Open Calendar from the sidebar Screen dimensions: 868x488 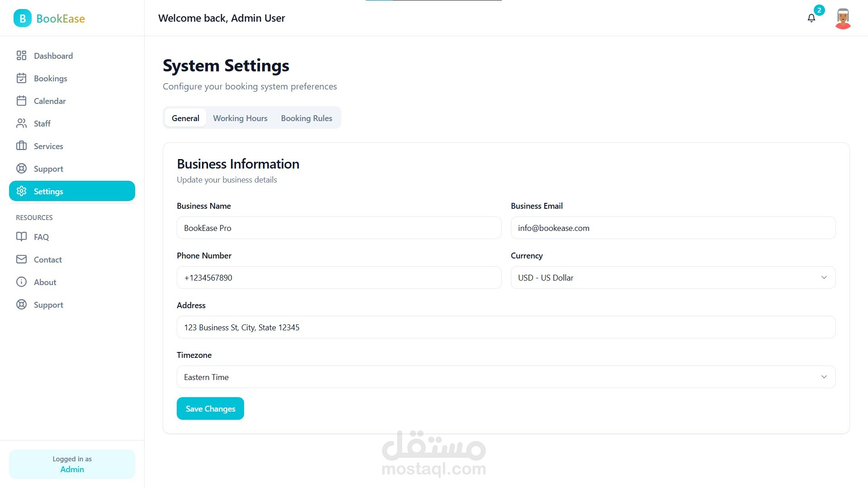coord(50,101)
